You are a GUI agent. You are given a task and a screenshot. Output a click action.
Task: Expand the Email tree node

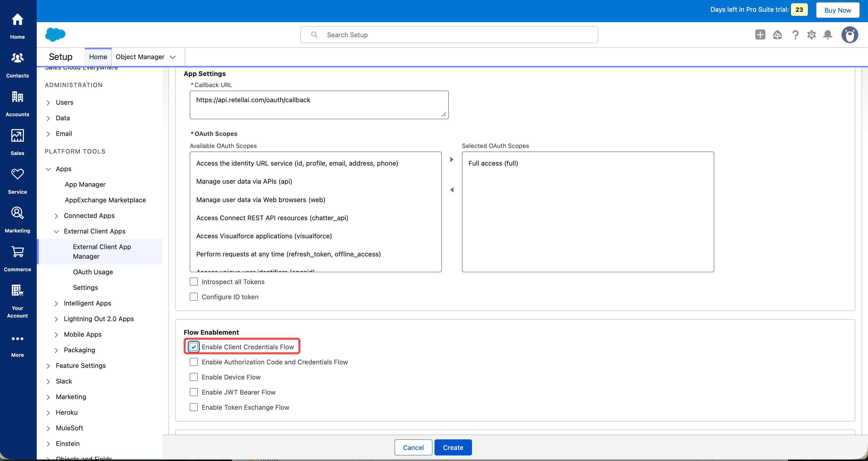[x=48, y=134]
